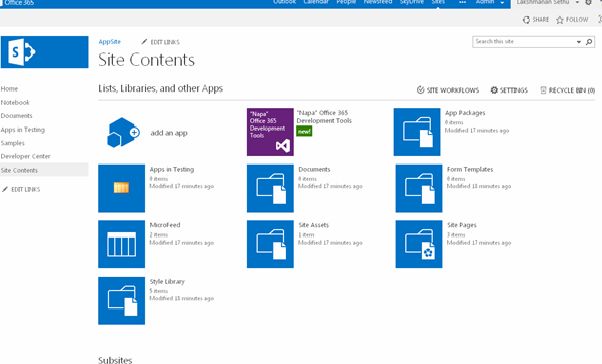Click EDIT LINKS text in left sidebar
This screenshot has height=364, width=602.
(x=26, y=189)
